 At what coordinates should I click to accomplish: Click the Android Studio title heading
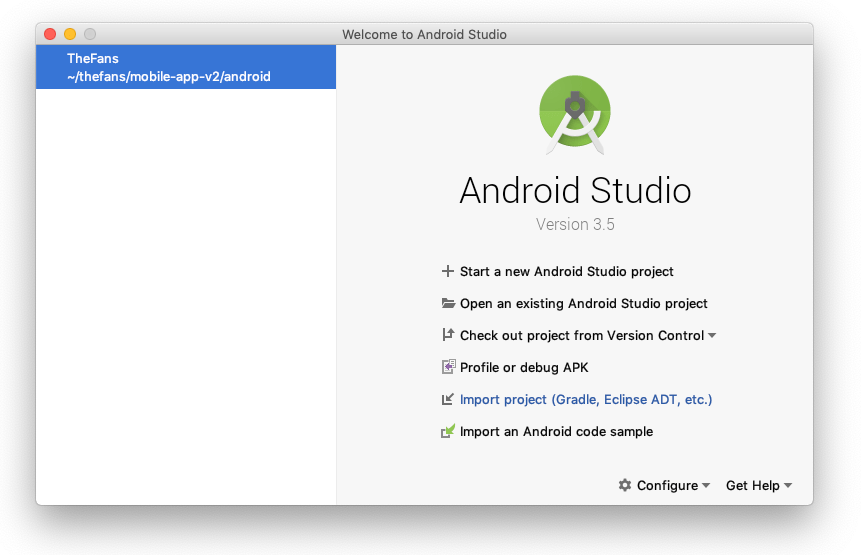(x=575, y=190)
